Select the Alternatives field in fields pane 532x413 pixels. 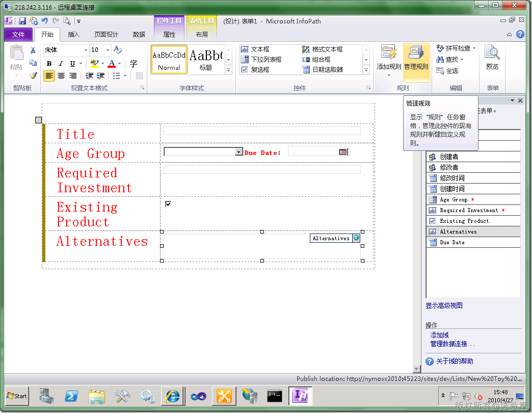473,232
